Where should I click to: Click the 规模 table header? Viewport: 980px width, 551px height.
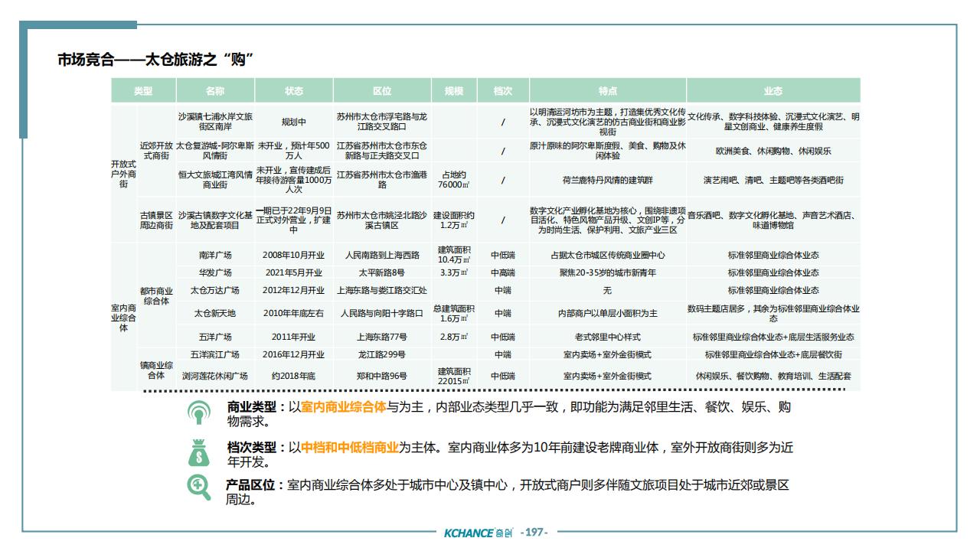coord(454,91)
